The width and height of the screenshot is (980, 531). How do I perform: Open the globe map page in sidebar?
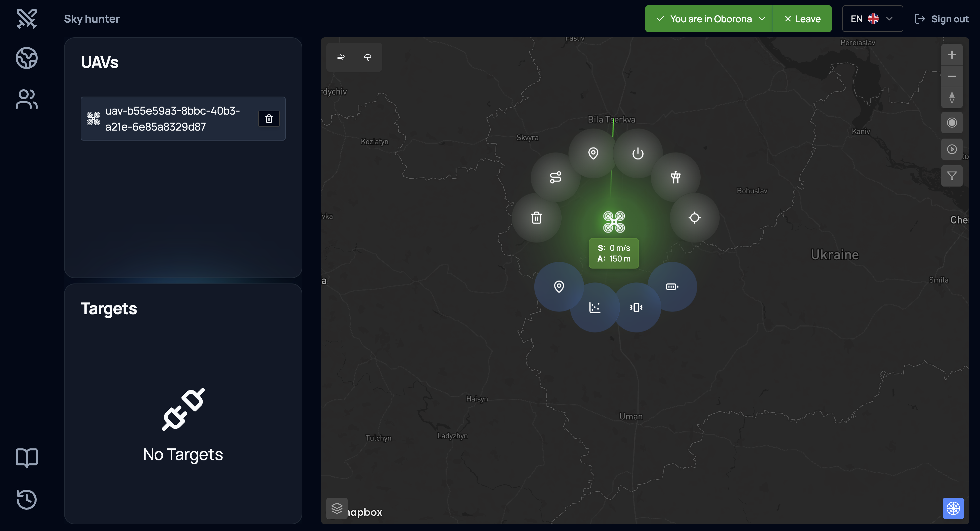[x=27, y=58]
